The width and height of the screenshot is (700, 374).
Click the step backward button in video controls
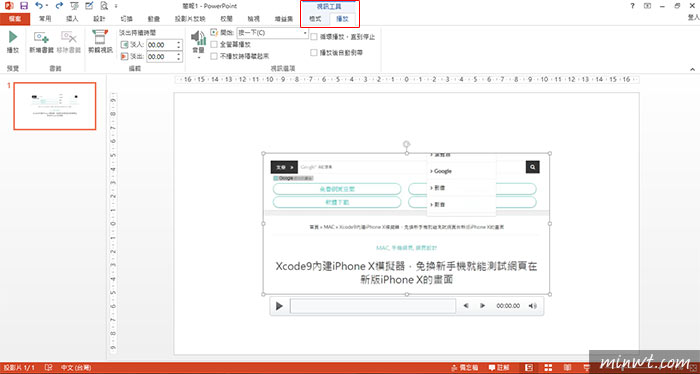tap(466, 306)
